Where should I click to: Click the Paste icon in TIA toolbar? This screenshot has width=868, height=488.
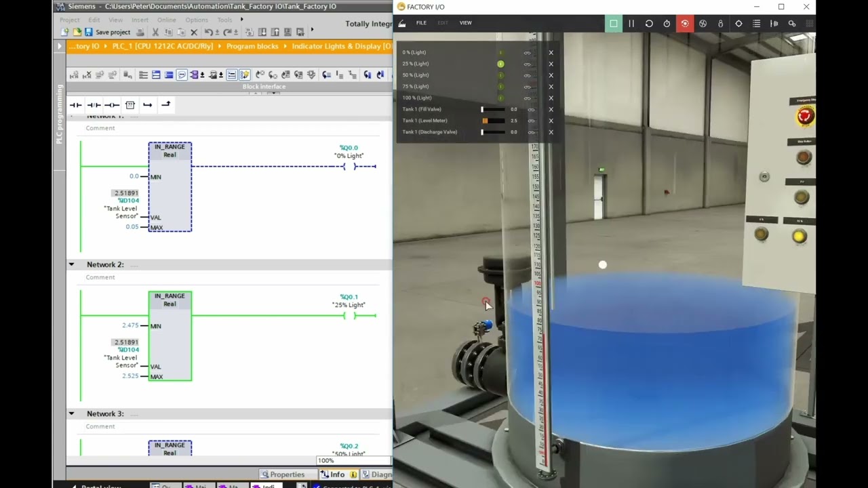point(181,32)
